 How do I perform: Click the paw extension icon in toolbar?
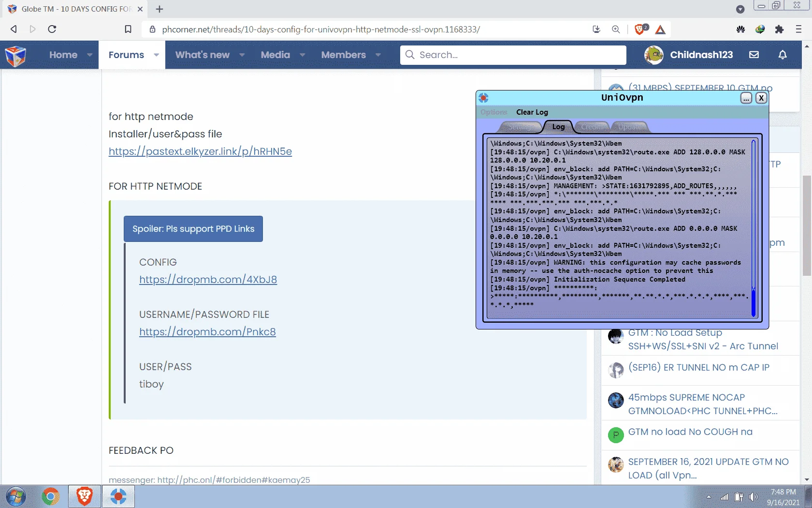coord(740,30)
